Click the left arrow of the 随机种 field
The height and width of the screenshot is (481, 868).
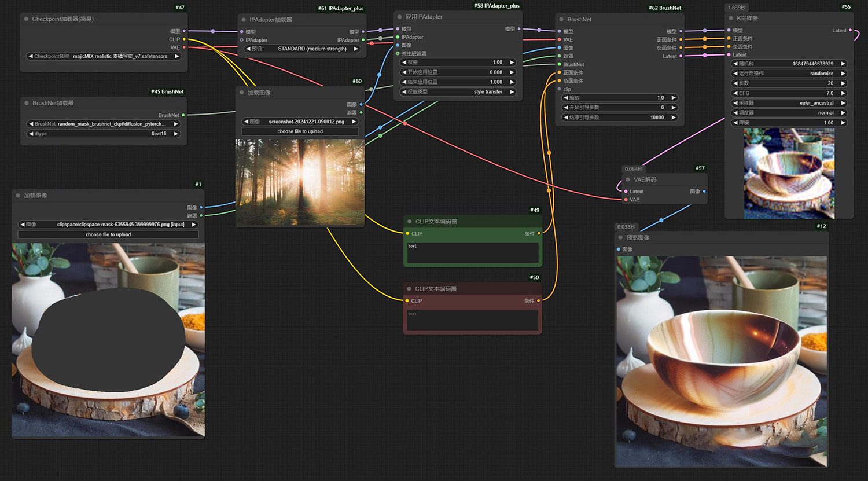pos(735,64)
